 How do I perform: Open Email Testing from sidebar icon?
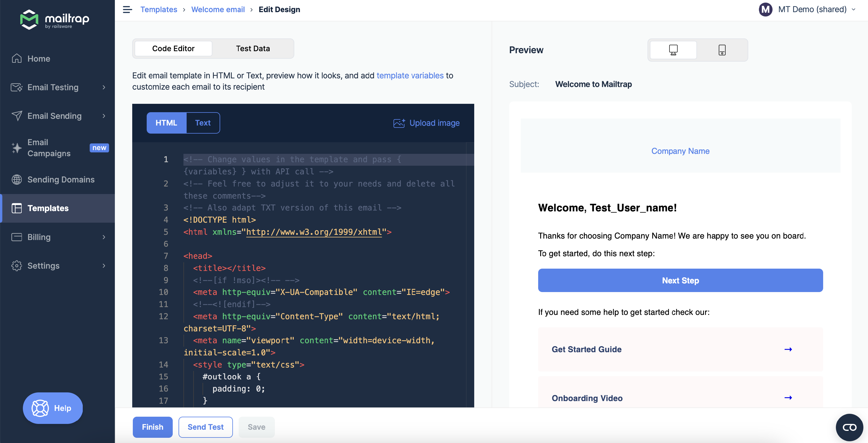click(x=16, y=87)
